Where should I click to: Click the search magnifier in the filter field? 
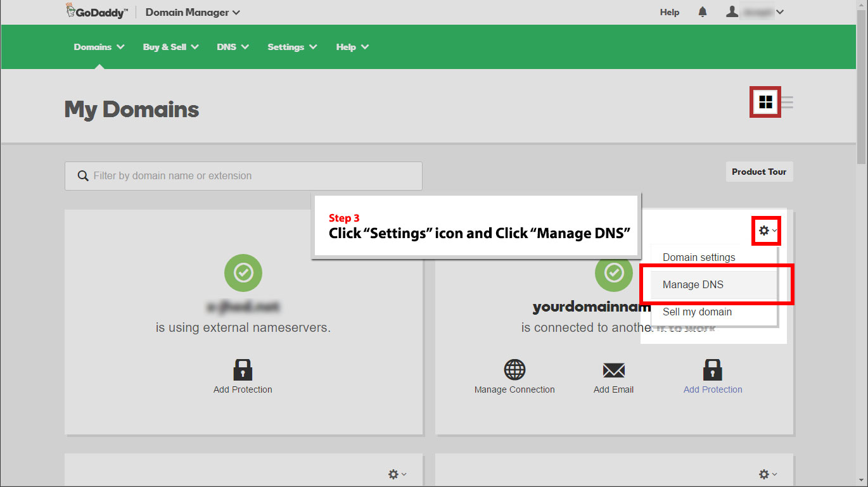click(x=83, y=175)
